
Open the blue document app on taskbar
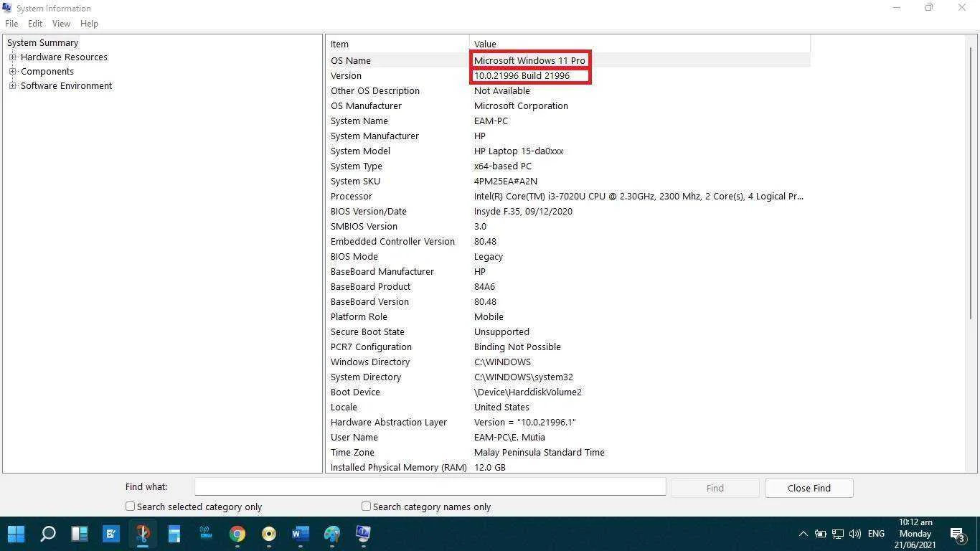[x=174, y=534]
